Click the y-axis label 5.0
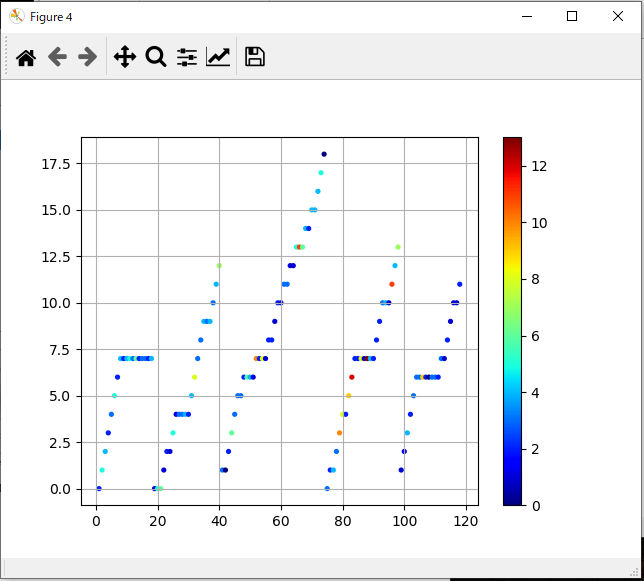Screen dimensions: 644x581 click(x=60, y=396)
